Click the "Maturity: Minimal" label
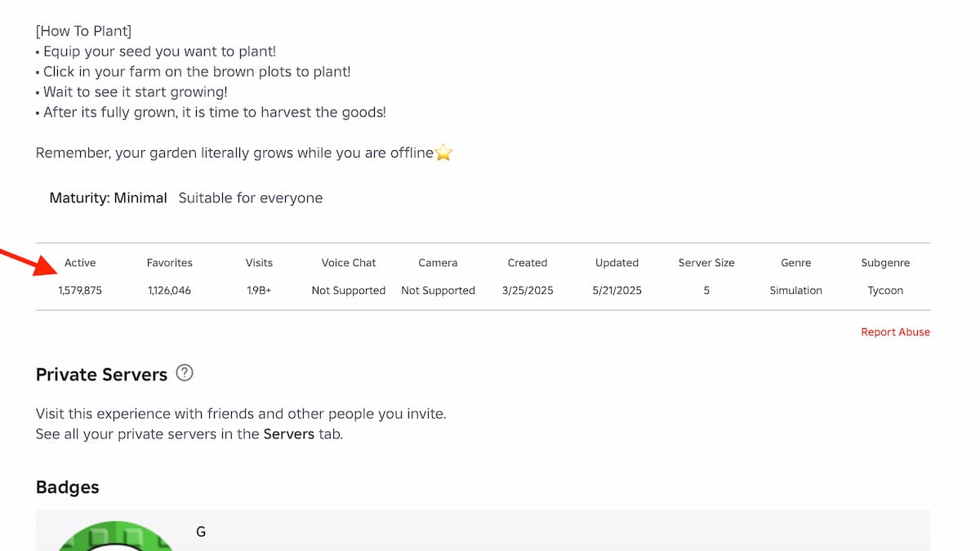The image size is (980, 551). pyautogui.click(x=108, y=198)
